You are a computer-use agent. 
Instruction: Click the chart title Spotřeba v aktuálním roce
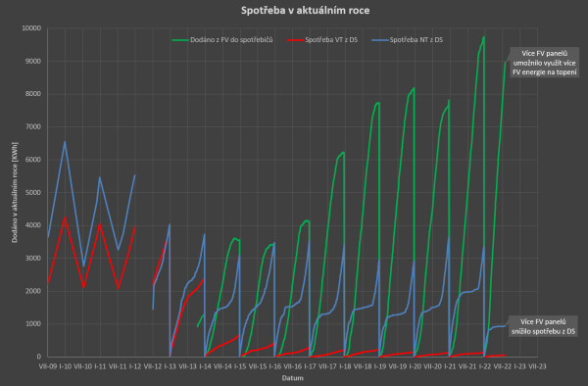click(x=305, y=10)
